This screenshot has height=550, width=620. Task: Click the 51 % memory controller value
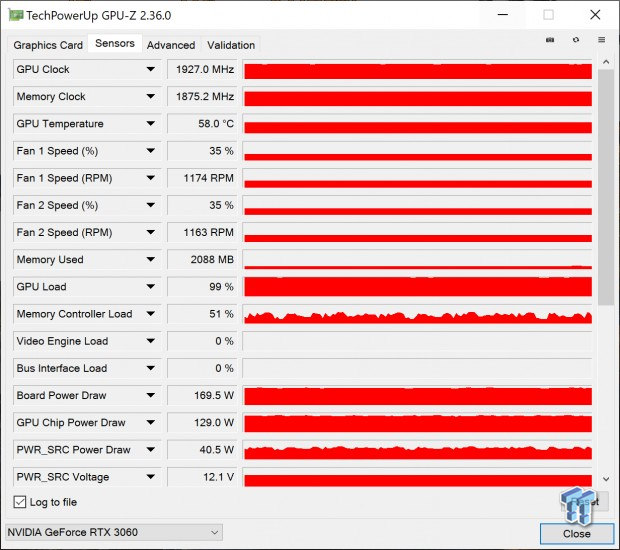pyautogui.click(x=202, y=314)
